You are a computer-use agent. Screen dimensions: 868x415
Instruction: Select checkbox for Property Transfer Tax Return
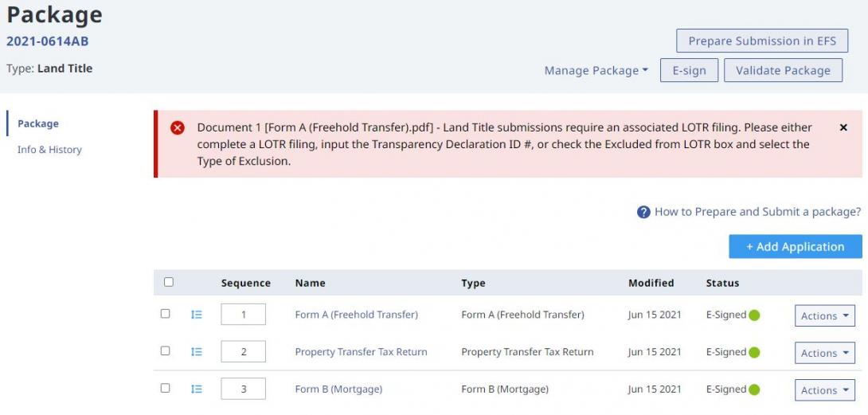(165, 350)
